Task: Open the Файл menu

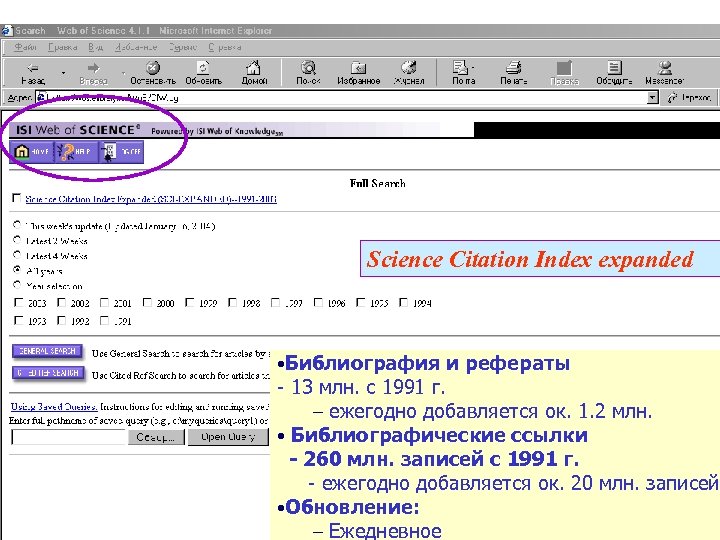Action: click(x=25, y=47)
